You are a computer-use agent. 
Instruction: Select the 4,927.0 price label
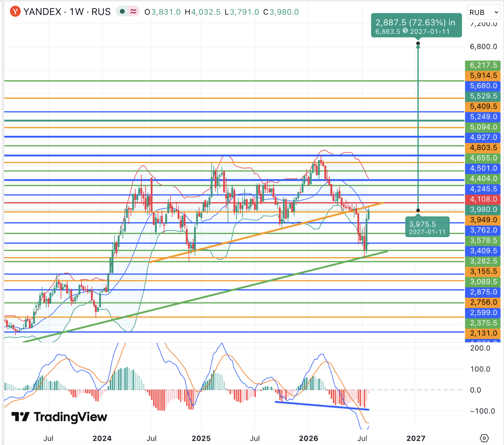[x=483, y=138]
